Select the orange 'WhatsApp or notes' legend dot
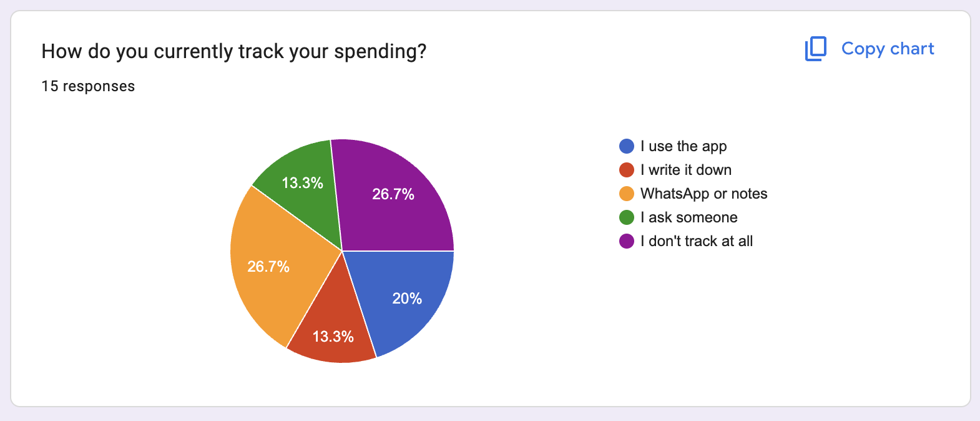This screenshot has height=421, width=980. pyautogui.click(x=627, y=194)
